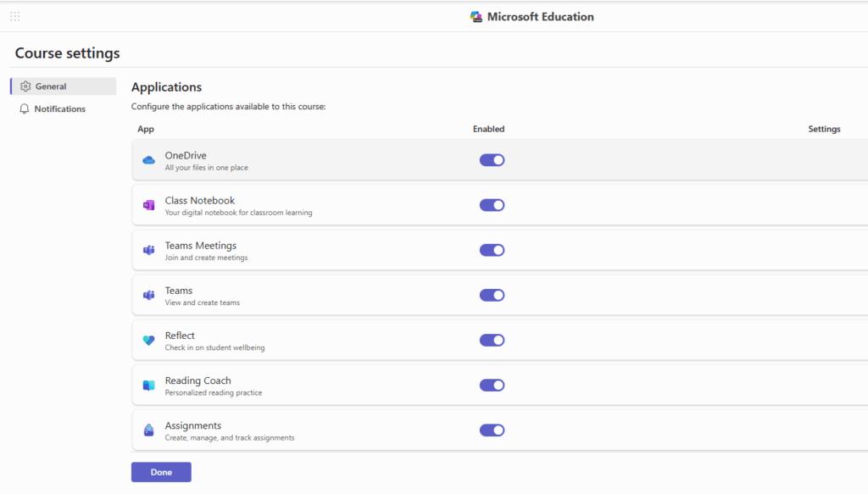Click the App column header
The width and height of the screenshot is (868, 494).
(146, 129)
